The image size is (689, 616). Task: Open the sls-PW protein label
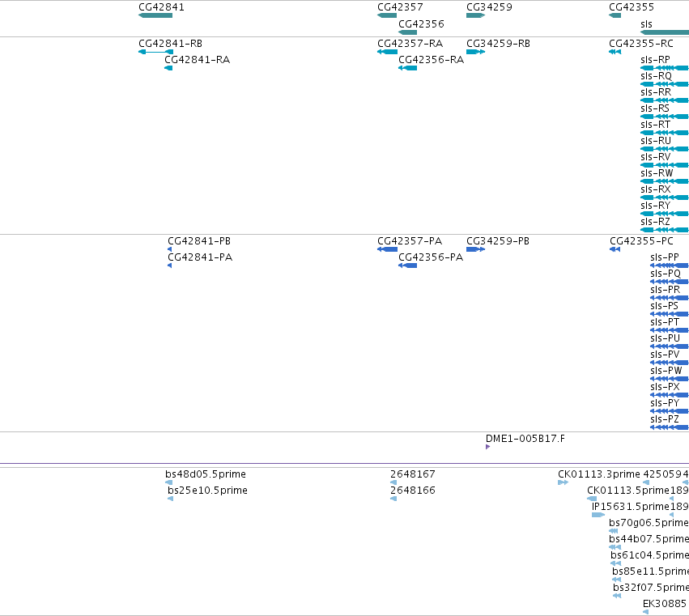click(x=666, y=371)
